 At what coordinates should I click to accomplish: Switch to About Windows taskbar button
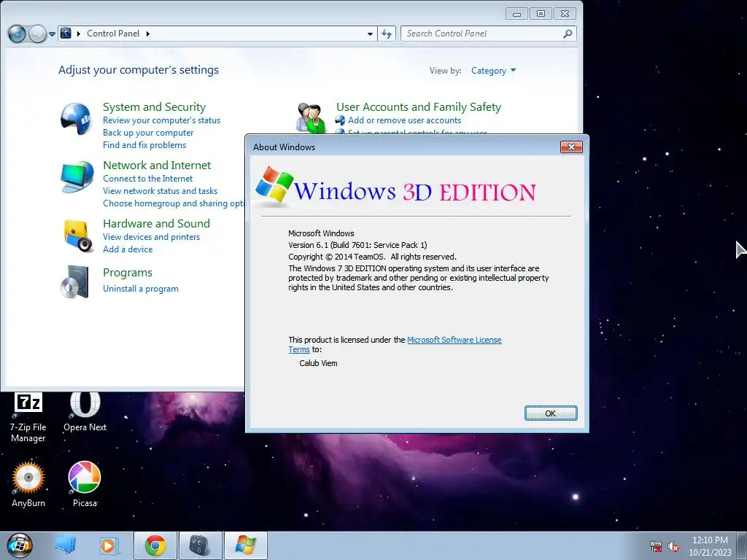point(245,545)
